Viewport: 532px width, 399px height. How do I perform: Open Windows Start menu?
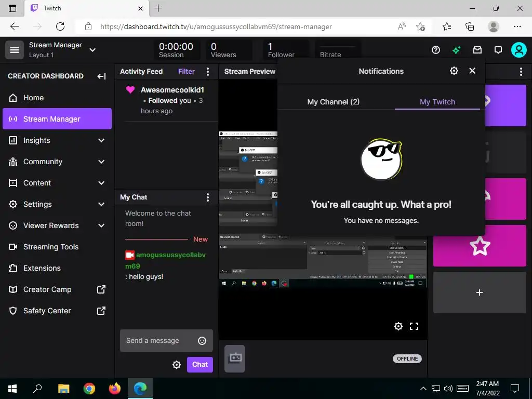pyautogui.click(x=12, y=388)
